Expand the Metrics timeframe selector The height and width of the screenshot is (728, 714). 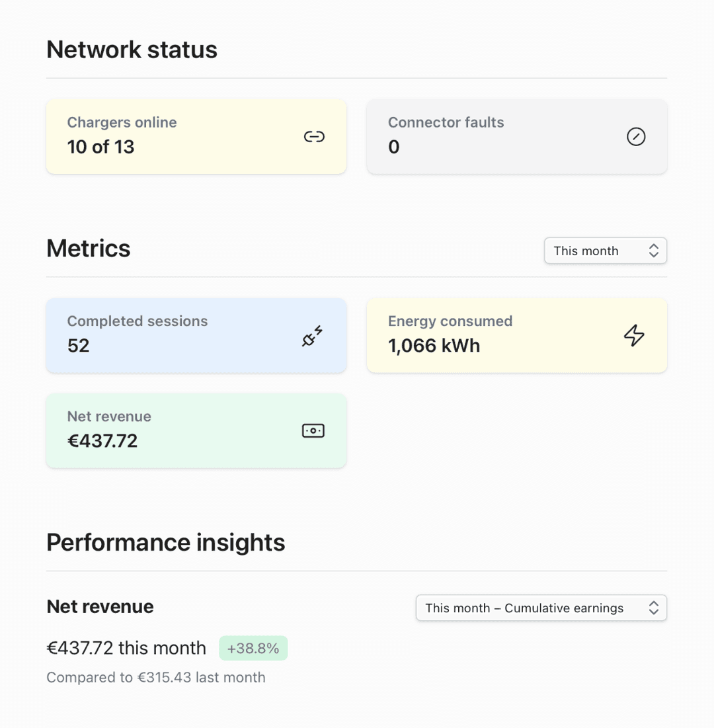605,251
